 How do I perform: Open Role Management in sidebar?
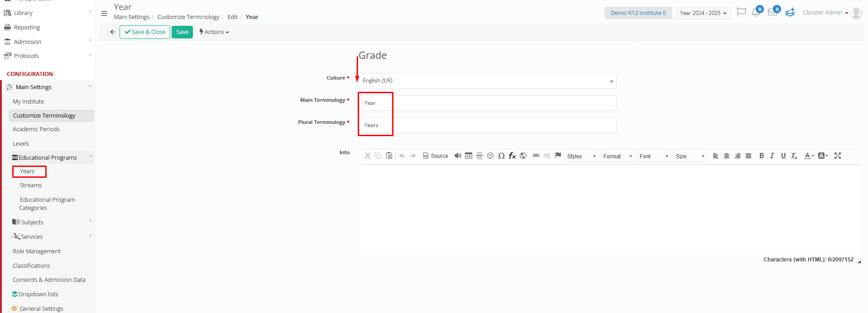tap(37, 251)
